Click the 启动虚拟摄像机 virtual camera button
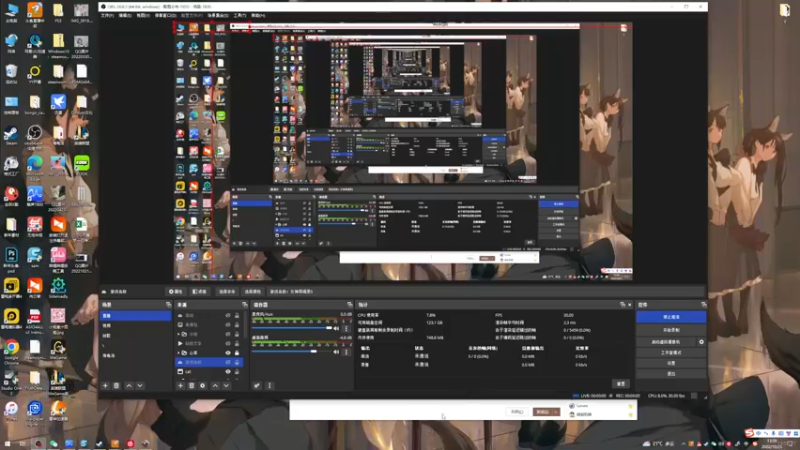 [666, 342]
